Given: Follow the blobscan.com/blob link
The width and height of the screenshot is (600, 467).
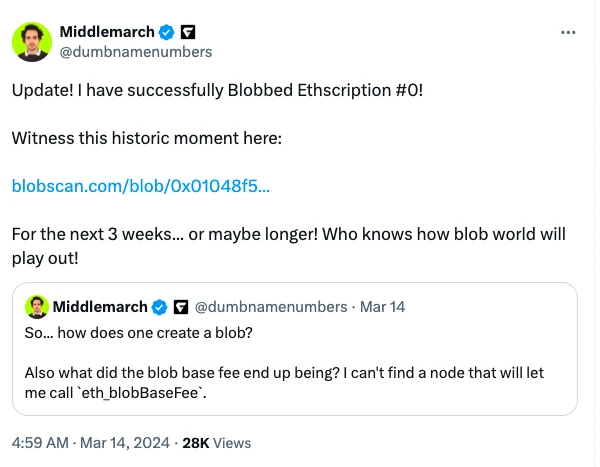Looking at the screenshot, I should coord(140,186).
